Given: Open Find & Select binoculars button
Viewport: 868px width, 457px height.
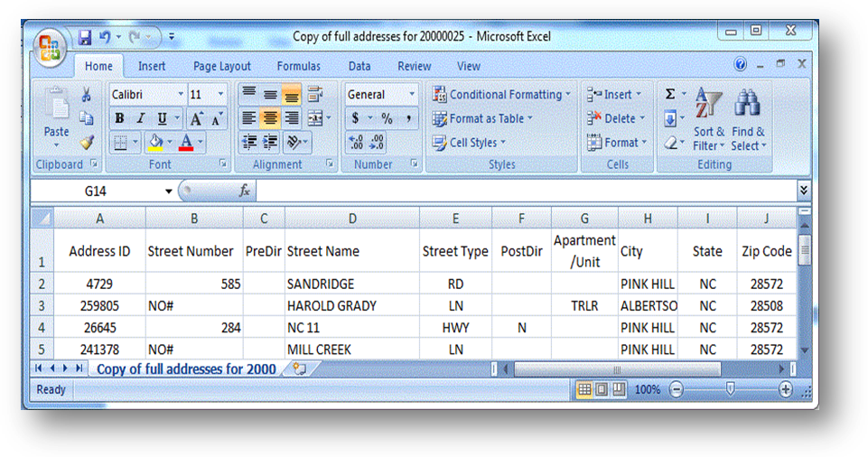Looking at the screenshot, I should pos(749,119).
